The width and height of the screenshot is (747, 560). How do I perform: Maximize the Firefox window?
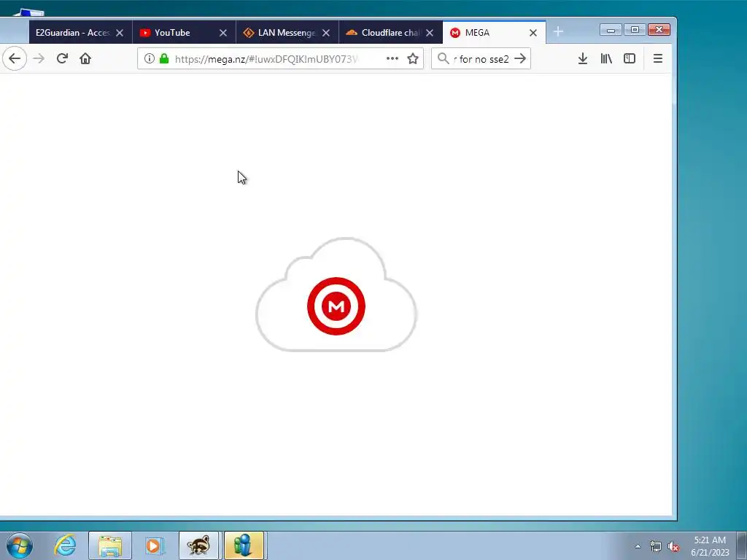click(x=635, y=30)
